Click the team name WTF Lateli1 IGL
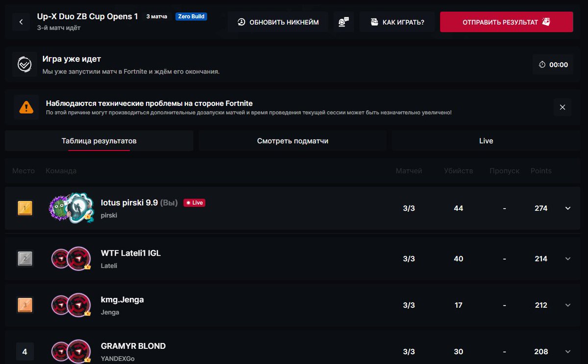Viewport: 588px width, 364px height. (x=131, y=253)
